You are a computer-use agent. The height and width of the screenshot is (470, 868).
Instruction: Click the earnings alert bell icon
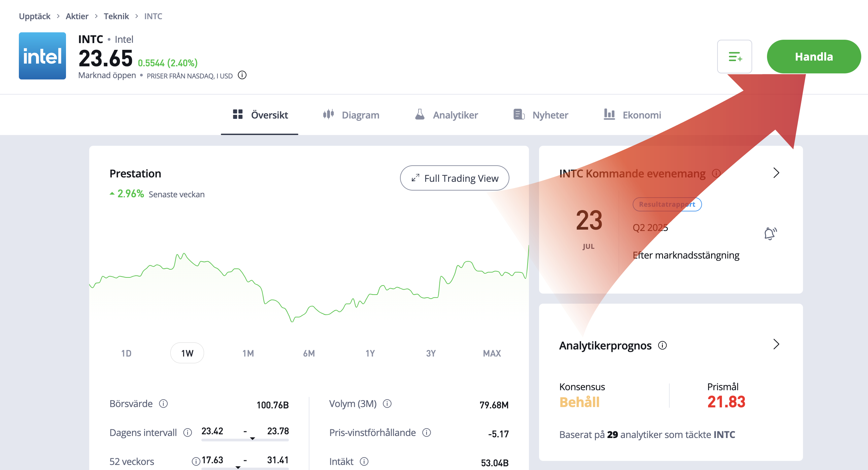770,233
